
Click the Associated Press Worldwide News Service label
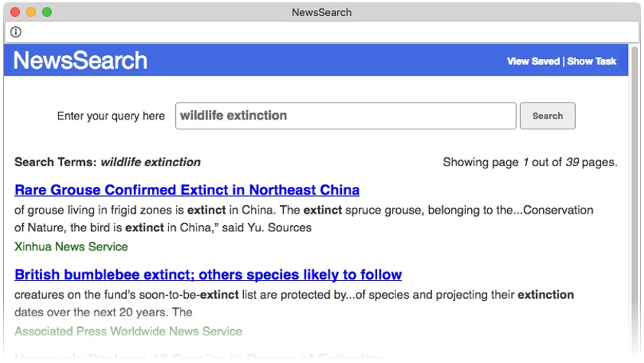[x=128, y=332]
